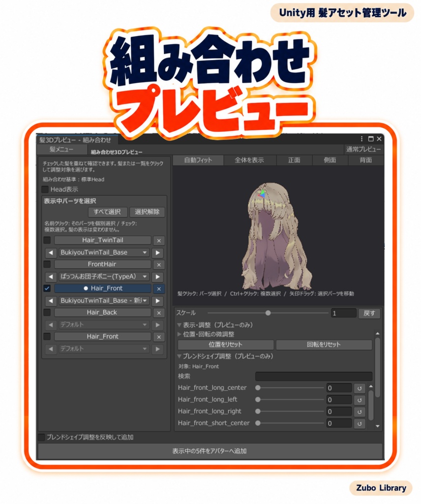Image resolution: width=421 pixels, height=504 pixels.
Task: Click the transform gizmo on top of the hair
Action: click(262, 193)
